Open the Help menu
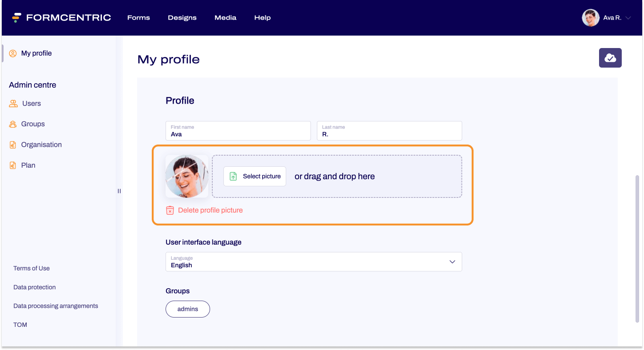 (262, 18)
